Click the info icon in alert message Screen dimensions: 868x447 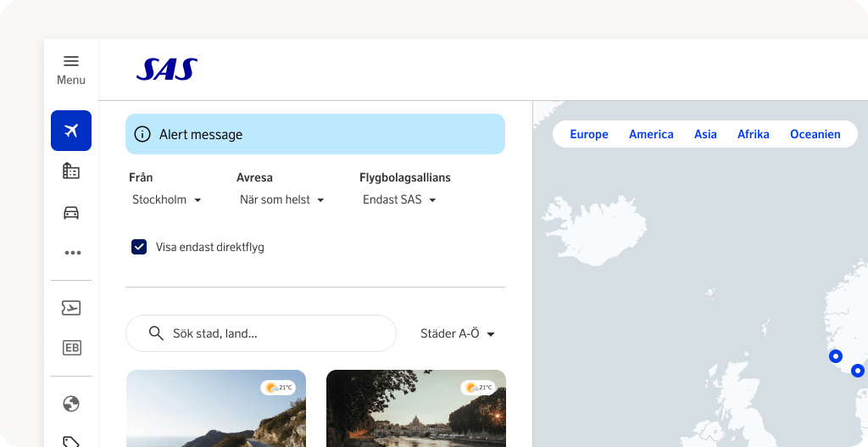click(x=142, y=135)
